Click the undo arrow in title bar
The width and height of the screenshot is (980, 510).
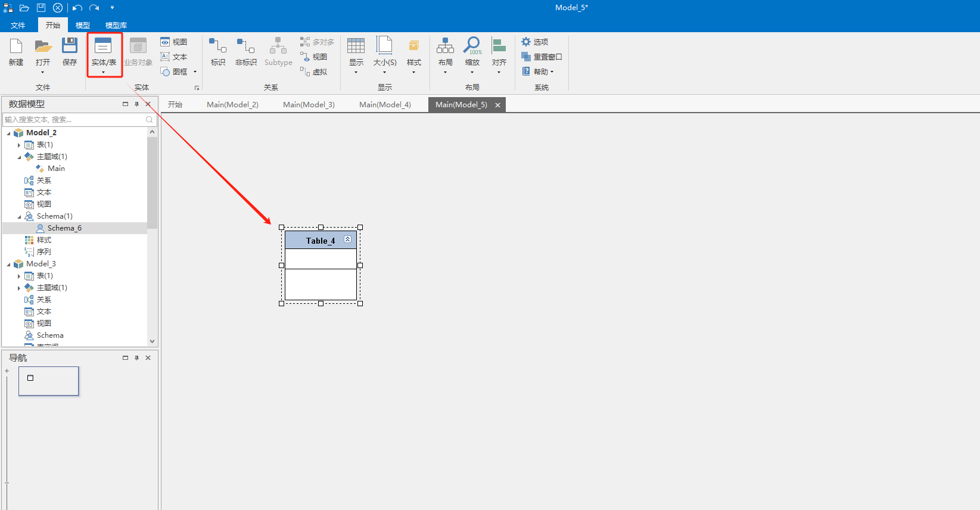pyautogui.click(x=77, y=8)
